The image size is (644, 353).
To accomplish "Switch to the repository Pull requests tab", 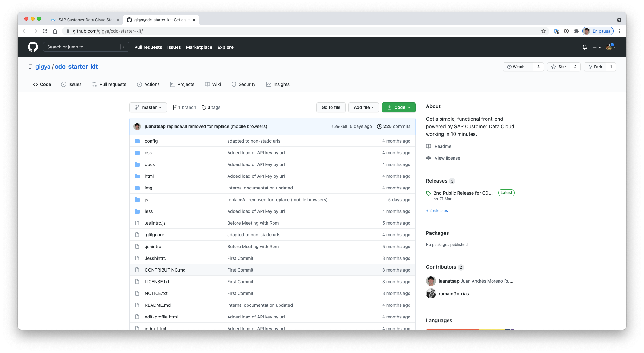I will pyautogui.click(x=109, y=84).
